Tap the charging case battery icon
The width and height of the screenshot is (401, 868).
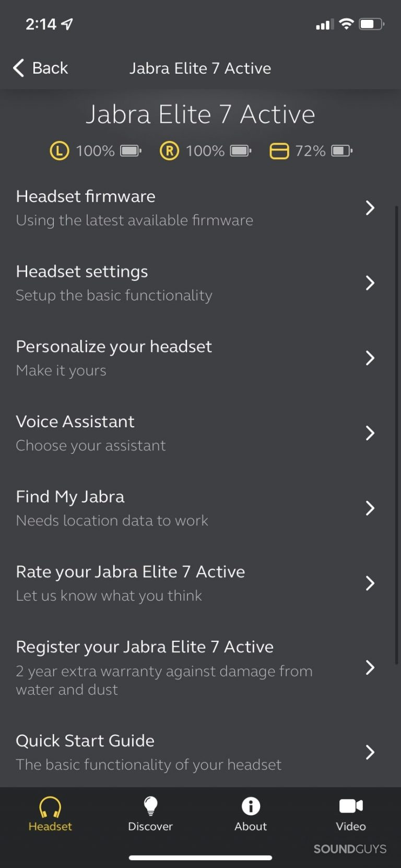(x=341, y=151)
